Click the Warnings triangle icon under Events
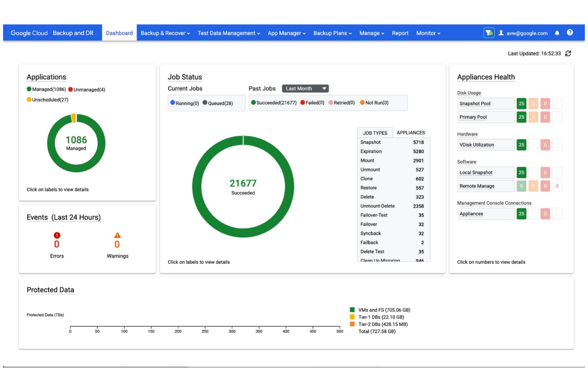 click(x=117, y=235)
